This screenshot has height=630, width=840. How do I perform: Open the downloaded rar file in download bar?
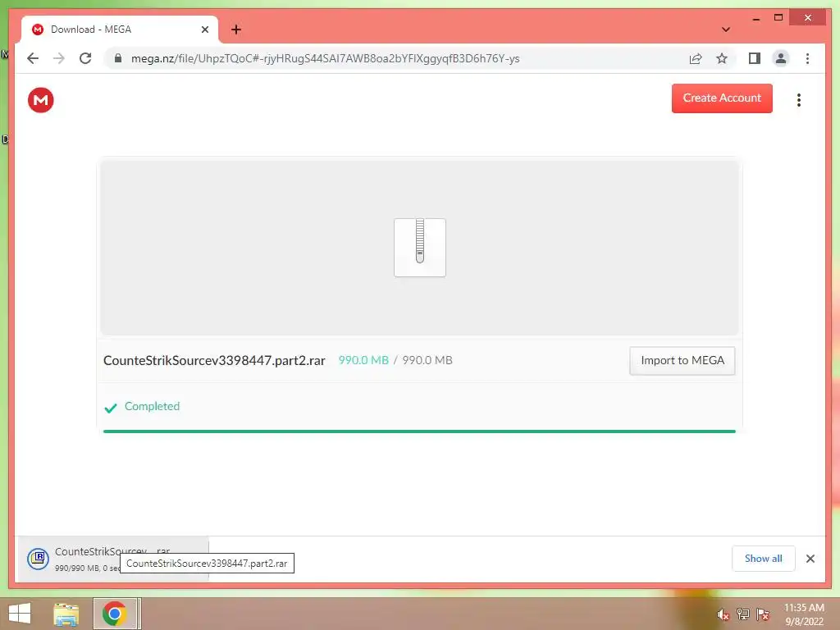pyautogui.click(x=112, y=559)
